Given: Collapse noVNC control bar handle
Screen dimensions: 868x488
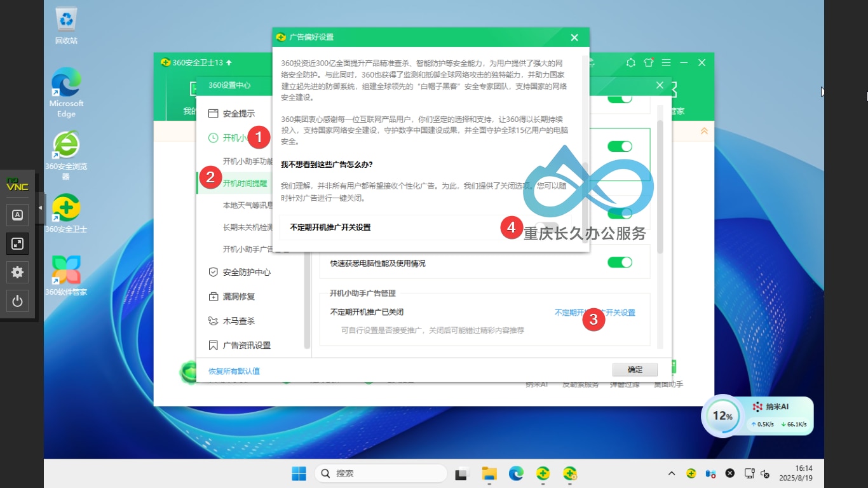Looking at the screenshot, I should [x=41, y=208].
